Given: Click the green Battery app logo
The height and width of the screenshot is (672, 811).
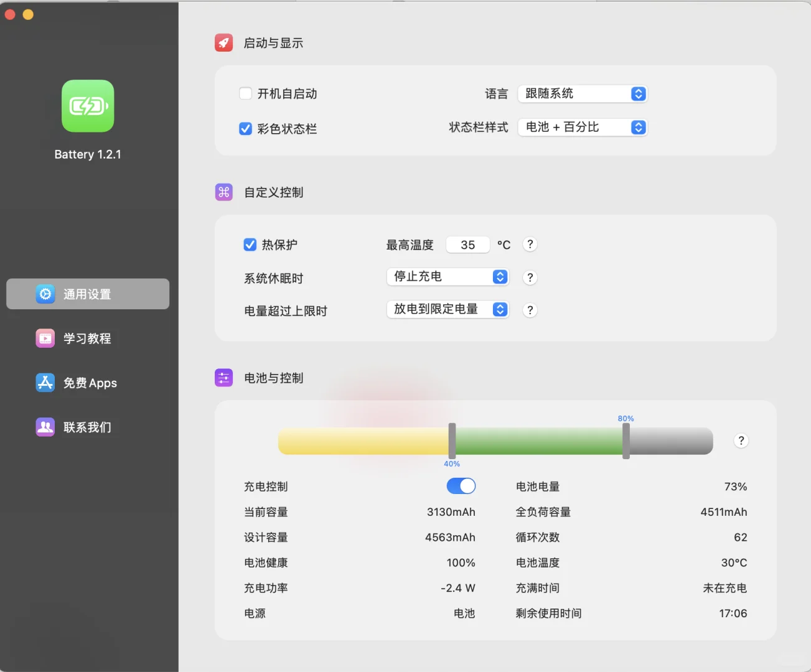Looking at the screenshot, I should (87, 106).
